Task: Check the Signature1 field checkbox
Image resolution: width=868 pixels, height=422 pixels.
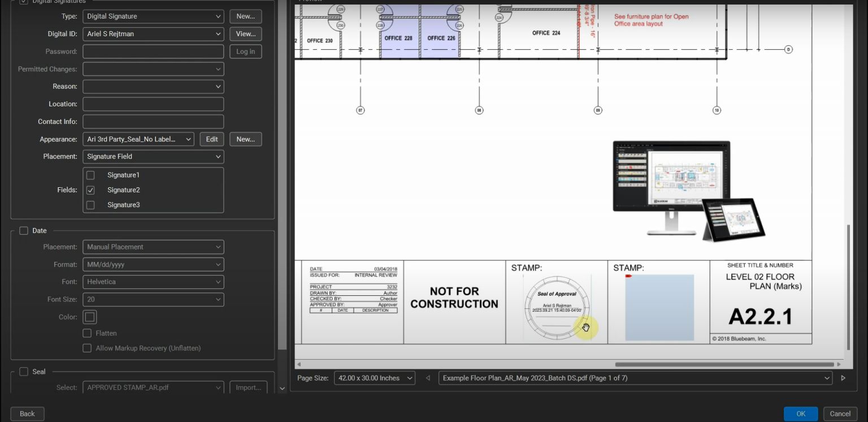Action: [90, 175]
